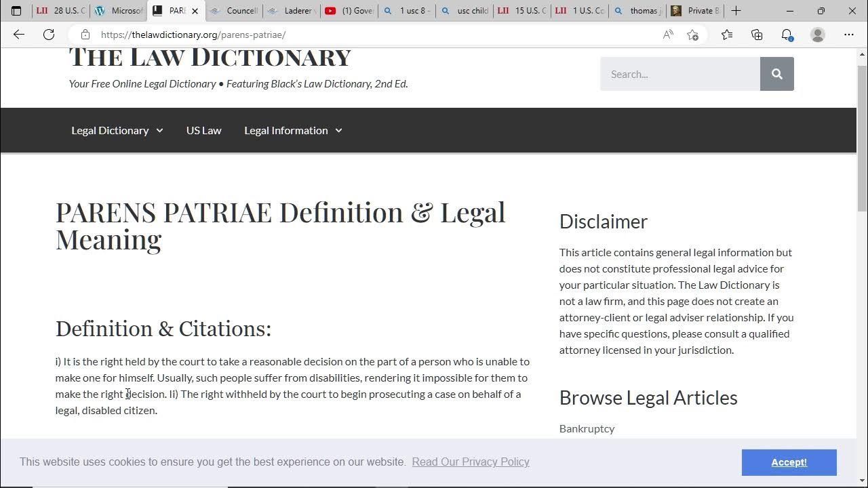Open the user profile avatar
This screenshot has height=488, width=868.
[x=818, y=35]
